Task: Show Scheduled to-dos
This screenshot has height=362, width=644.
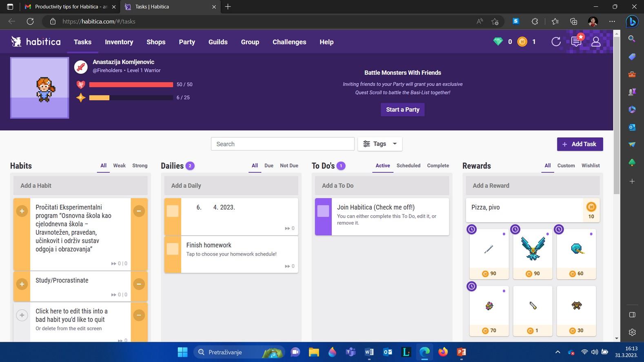Action: tap(409, 166)
